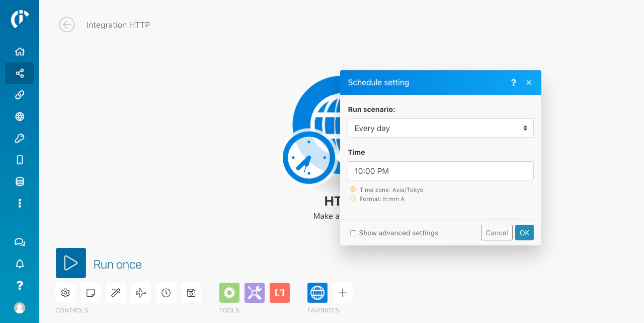This screenshot has width=644, height=323.
Task: Open the Scheduling clock control
Action: coord(166,293)
